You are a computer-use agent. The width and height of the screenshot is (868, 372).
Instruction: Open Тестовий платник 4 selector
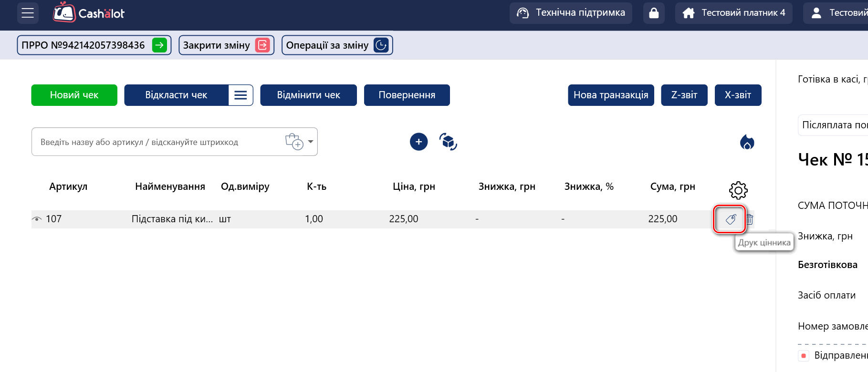(734, 13)
